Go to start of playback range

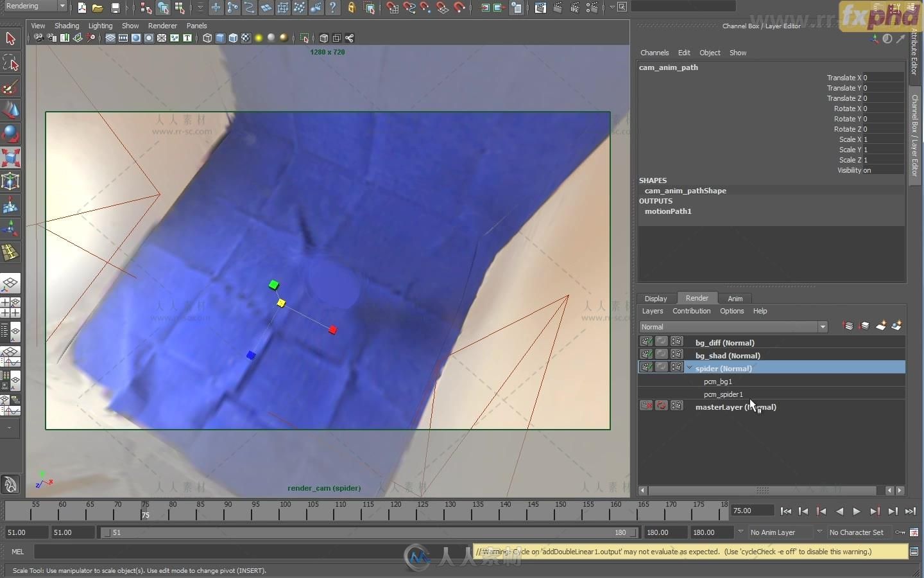coord(786,511)
